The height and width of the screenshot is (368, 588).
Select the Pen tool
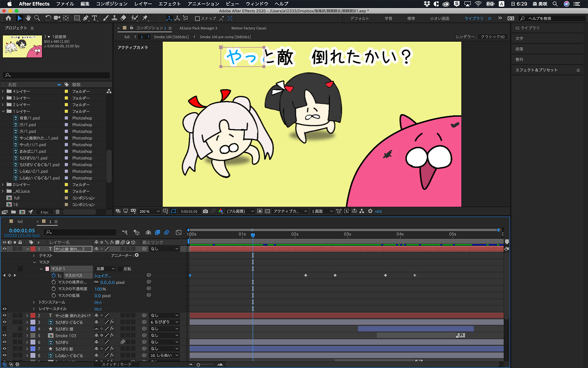click(86, 18)
